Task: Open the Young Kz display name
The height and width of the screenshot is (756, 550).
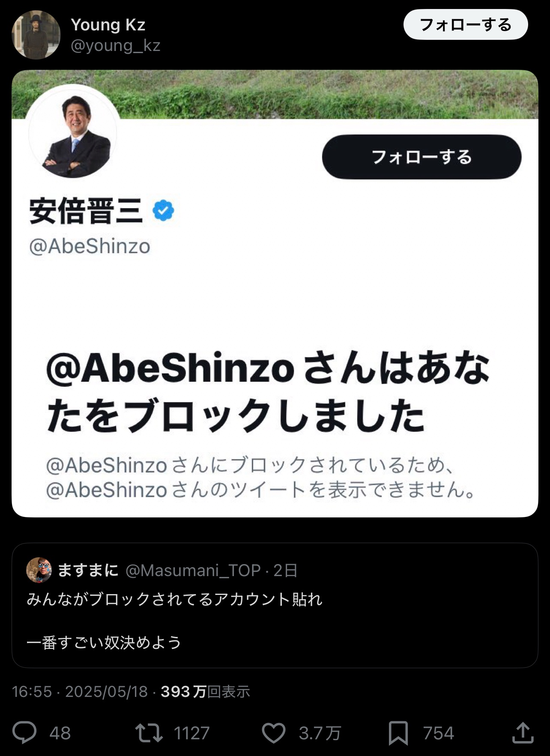Action: 108,25
